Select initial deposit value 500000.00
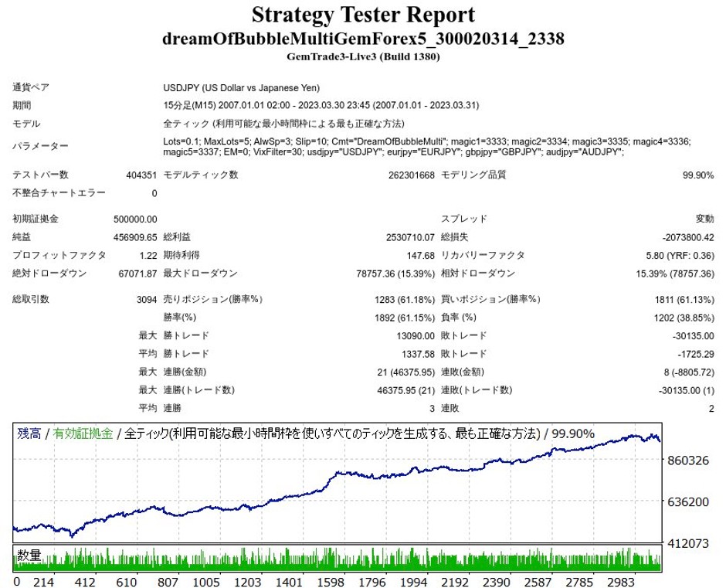726x588 pixels. [x=135, y=219]
